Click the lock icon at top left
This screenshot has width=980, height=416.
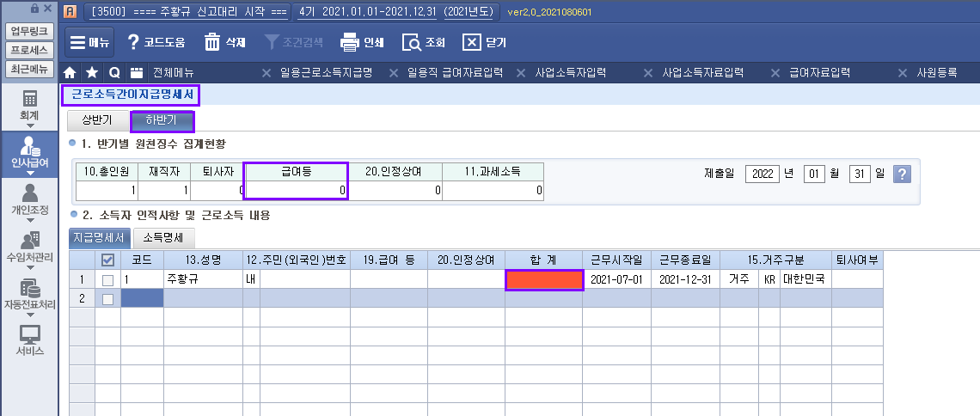point(34,8)
